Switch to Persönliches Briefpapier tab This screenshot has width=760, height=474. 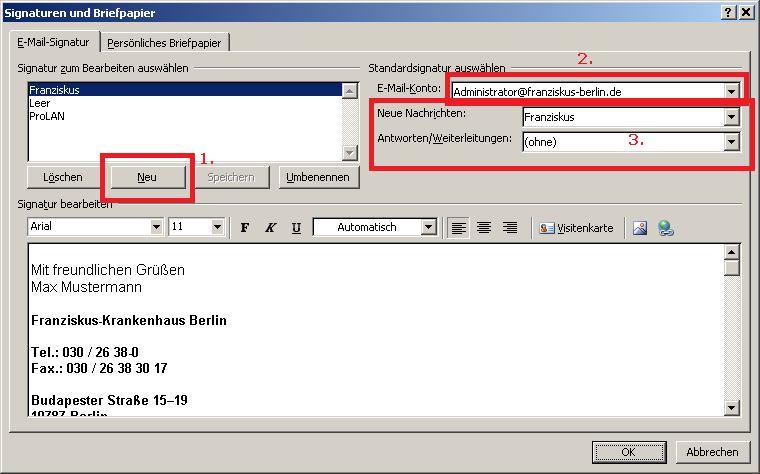[167, 42]
